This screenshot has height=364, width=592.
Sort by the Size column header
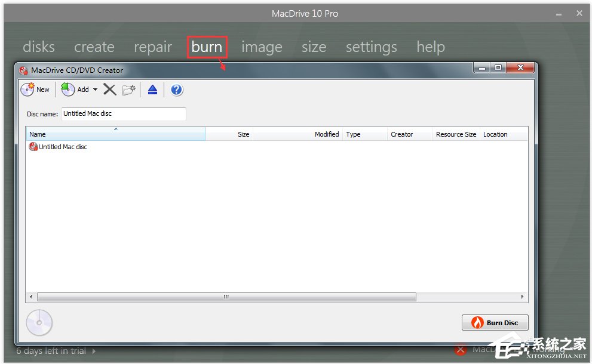point(229,134)
